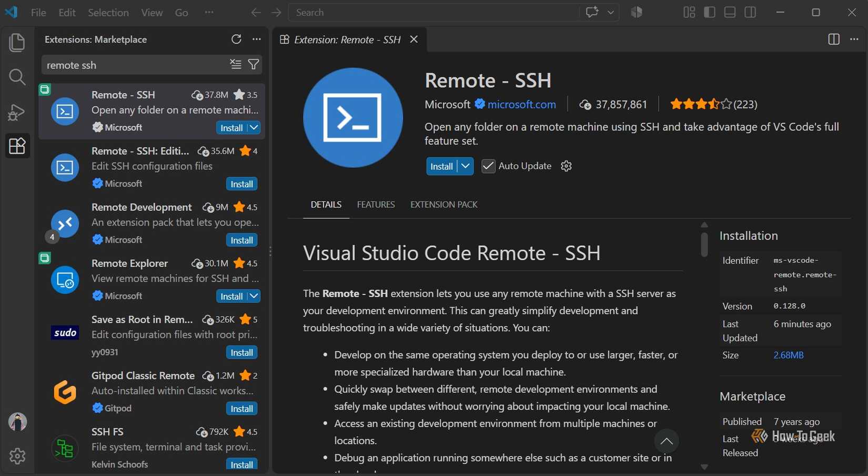Toggle secondary side bar visibility
The width and height of the screenshot is (868, 476).
(750, 12)
